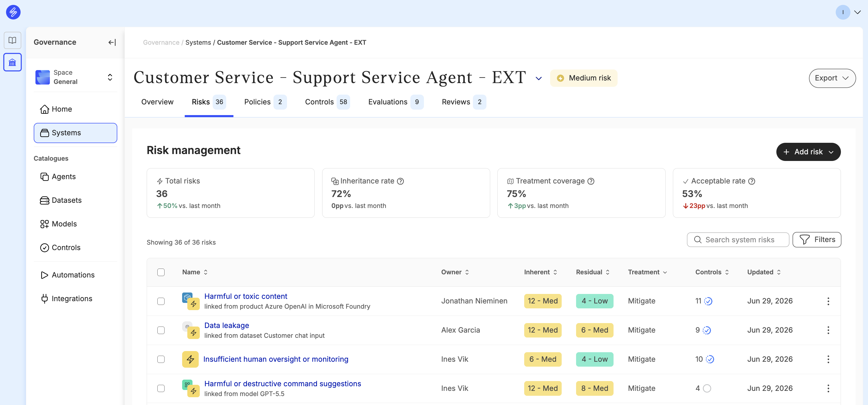
Task: Switch to the Risks tab
Action: point(209,102)
